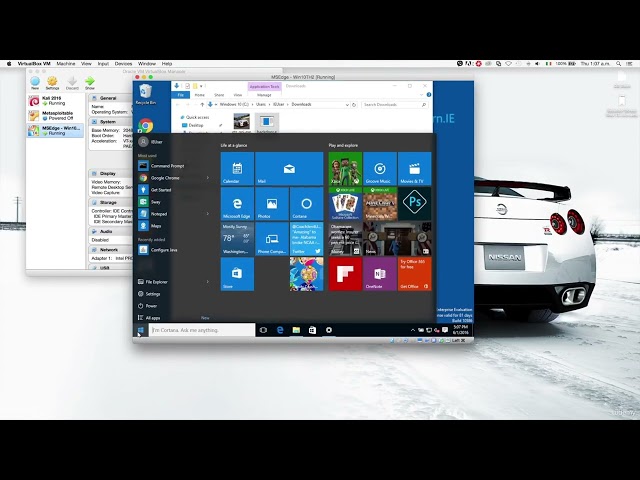This screenshot has width=640, height=480.
Task: Open Google Chrome desktop shortcut
Action: [x=146, y=125]
